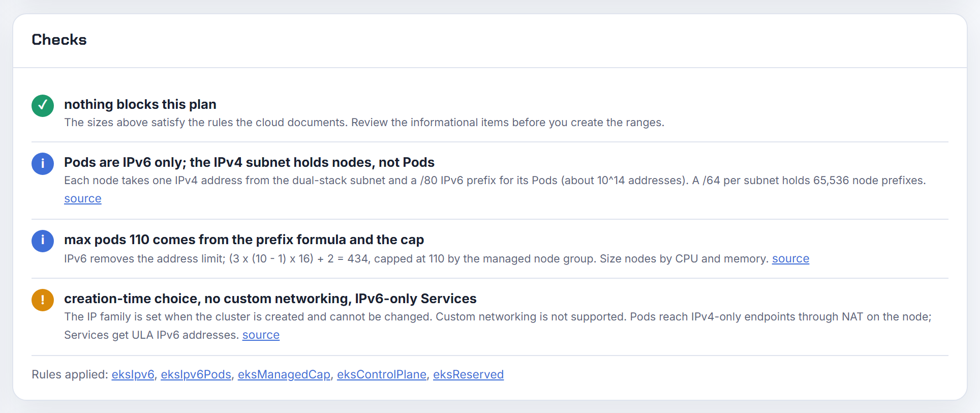980x413 pixels.
Task: Open source link in max pods 110 check
Action: coord(790,259)
